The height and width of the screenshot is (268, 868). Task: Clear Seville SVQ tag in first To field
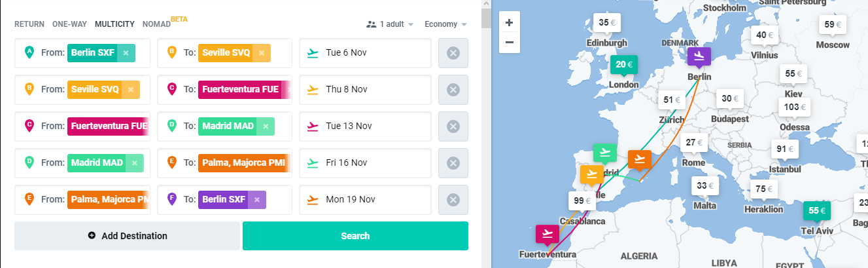262,53
